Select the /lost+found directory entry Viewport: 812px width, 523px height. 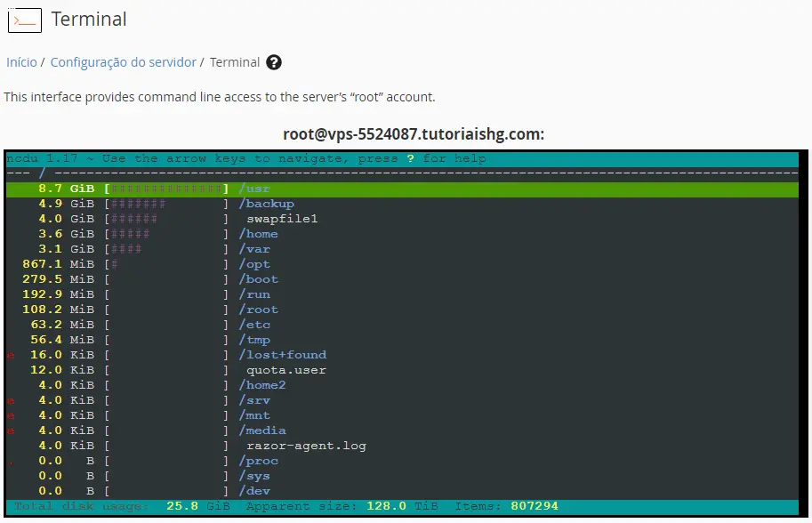coord(282,355)
